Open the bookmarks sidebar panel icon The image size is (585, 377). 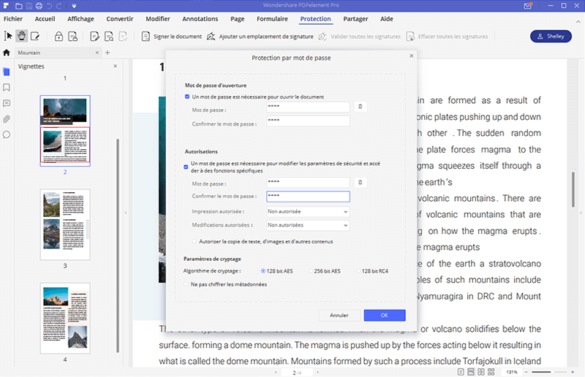[6, 87]
